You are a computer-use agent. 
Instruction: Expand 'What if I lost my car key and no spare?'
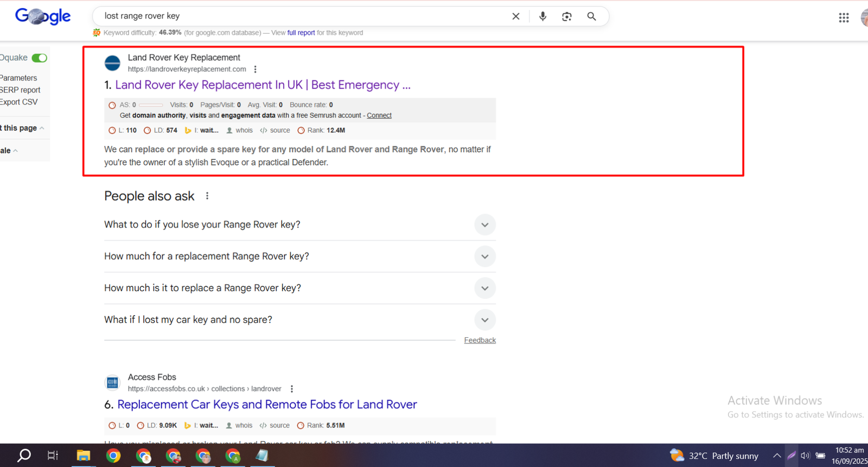(484, 320)
